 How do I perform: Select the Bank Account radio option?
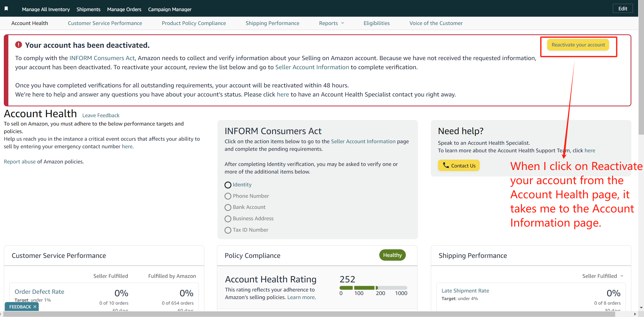[228, 207]
